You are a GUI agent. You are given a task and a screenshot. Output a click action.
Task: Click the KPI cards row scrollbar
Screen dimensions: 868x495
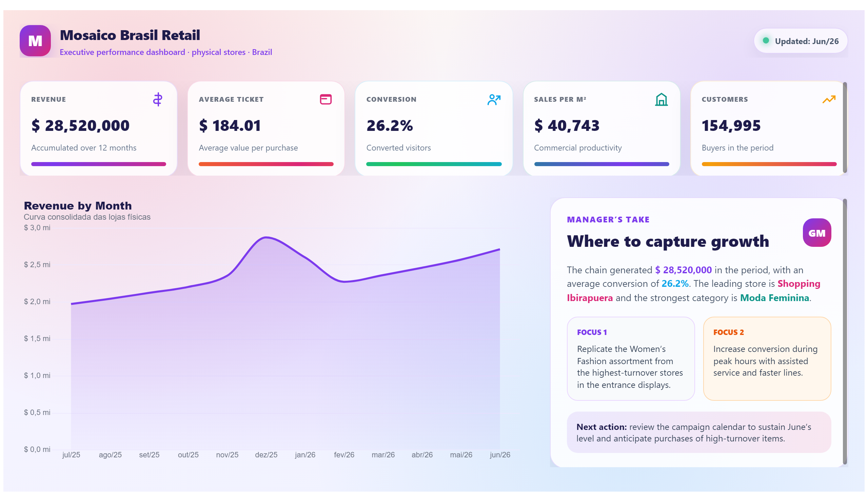pyautogui.click(x=845, y=127)
